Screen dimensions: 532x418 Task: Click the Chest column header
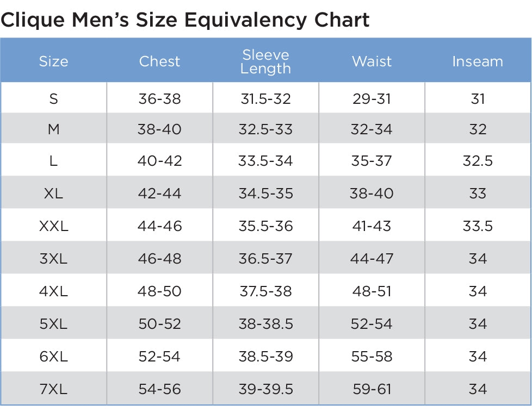coord(159,61)
